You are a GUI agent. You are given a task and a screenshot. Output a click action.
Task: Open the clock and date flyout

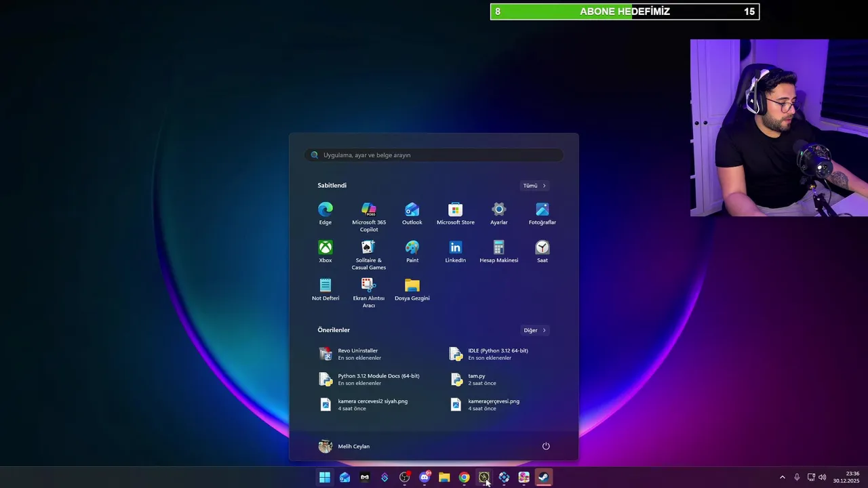click(x=846, y=477)
